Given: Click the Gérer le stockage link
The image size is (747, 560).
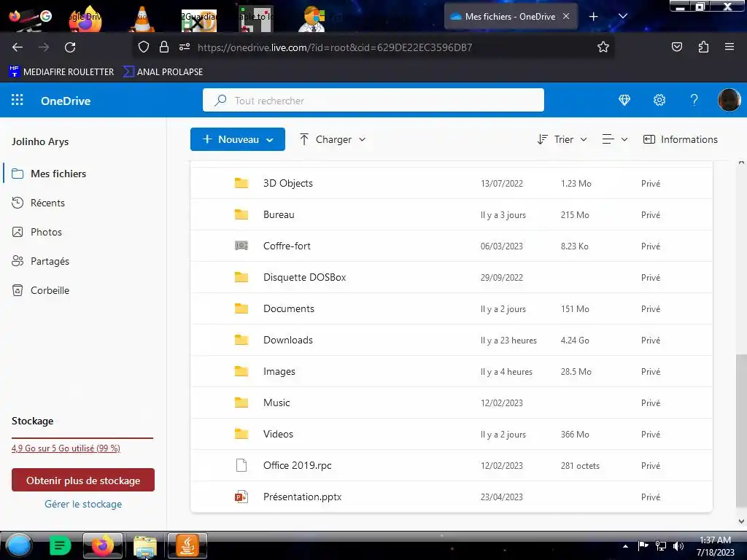Looking at the screenshot, I should [x=83, y=504].
